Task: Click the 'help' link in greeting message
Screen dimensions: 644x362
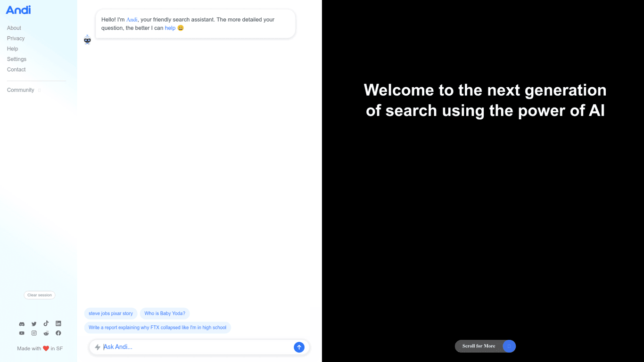Action: coord(170,28)
